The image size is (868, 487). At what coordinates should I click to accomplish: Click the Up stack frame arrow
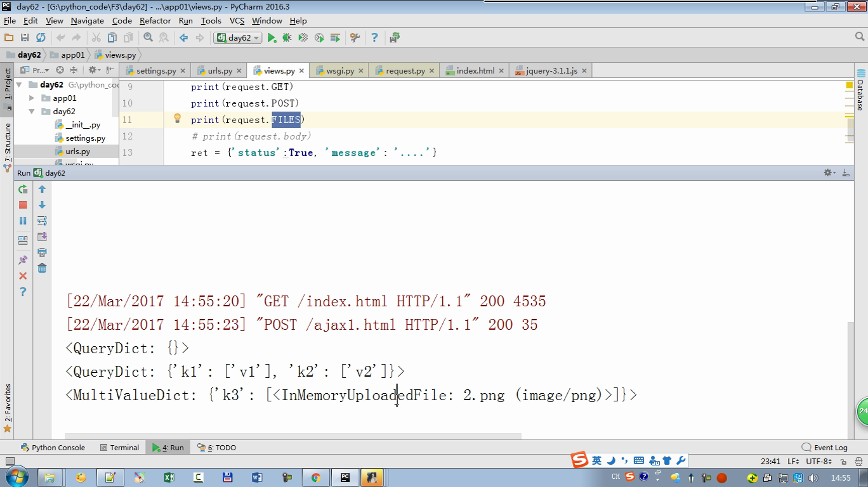click(42, 189)
